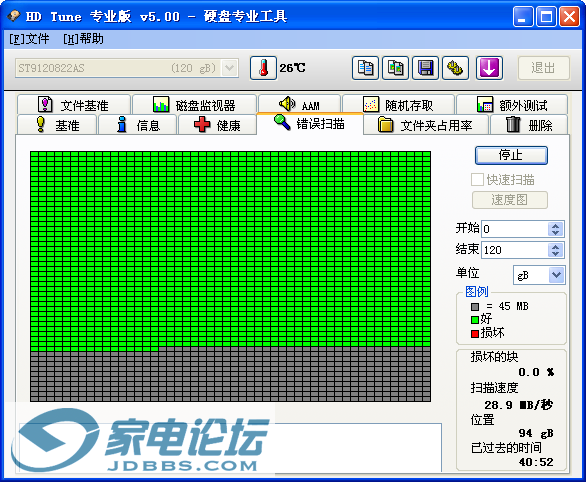Switch to the 随机存取 tab
Viewport: 586px width, 482px height.
click(x=398, y=105)
